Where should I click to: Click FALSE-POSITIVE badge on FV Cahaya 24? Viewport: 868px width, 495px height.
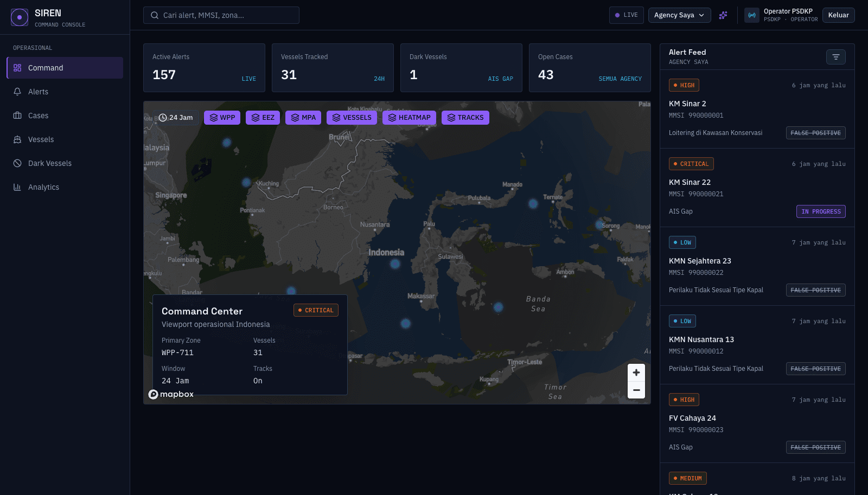816,447
